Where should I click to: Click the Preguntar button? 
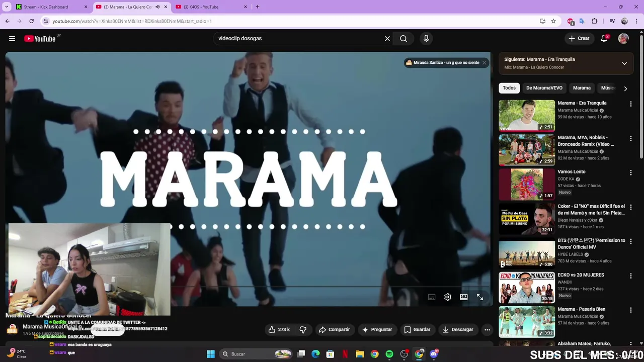pos(377,329)
